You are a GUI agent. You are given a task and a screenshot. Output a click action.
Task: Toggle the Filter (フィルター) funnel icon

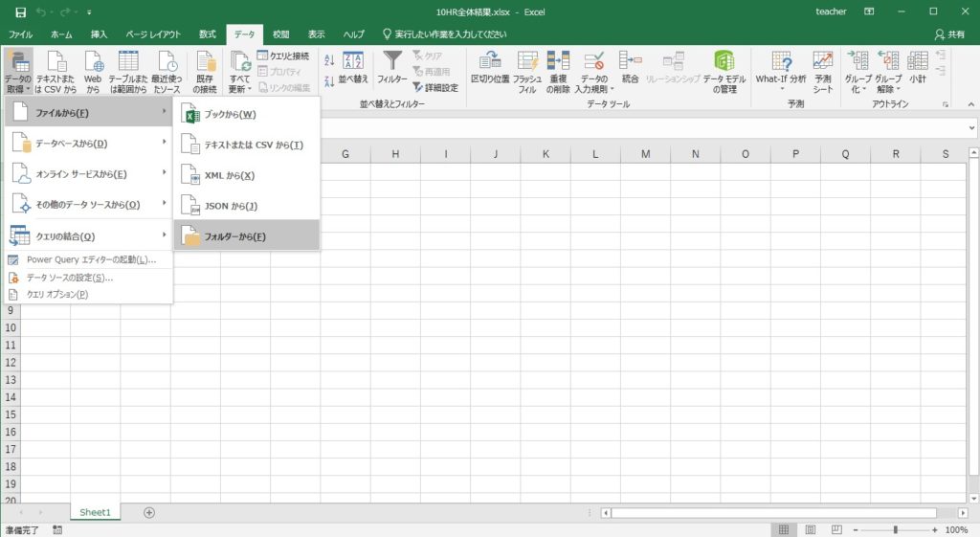pyautogui.click(x=391, y=68)
